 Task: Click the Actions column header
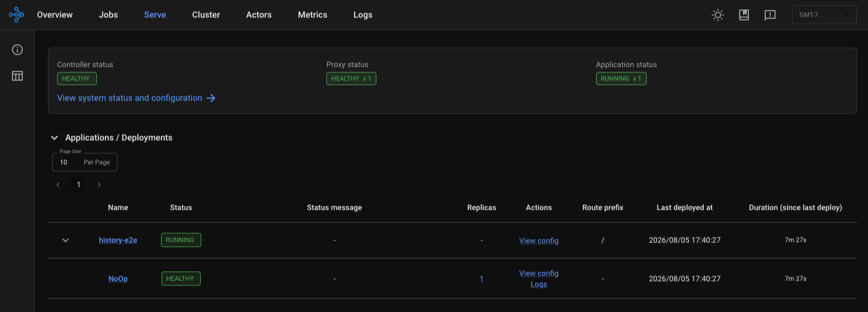point(539,208)
